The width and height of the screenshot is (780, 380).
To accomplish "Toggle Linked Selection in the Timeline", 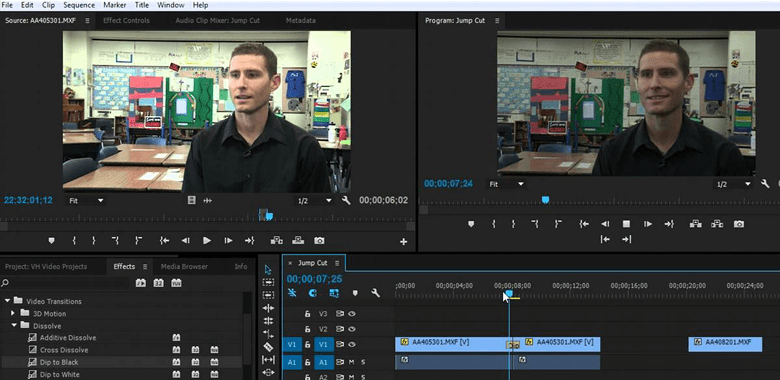I will pos(334,293).
